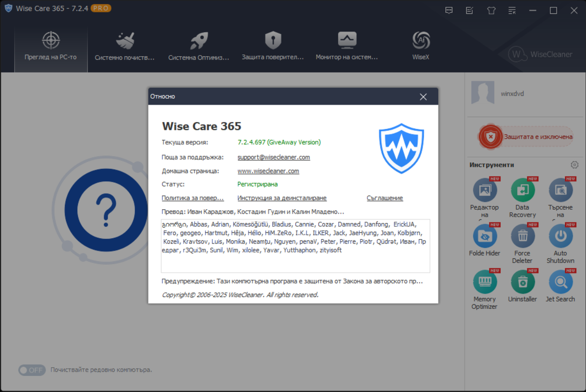Click the PRO badge in the title bar

pos(101,8)
